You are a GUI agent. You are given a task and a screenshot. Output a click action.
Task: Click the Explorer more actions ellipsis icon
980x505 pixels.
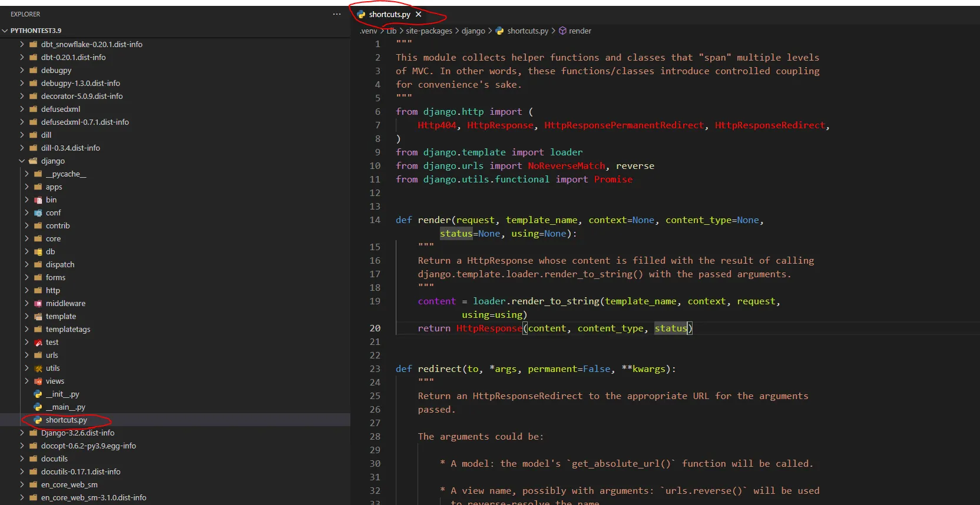click(x=336, y=14)
